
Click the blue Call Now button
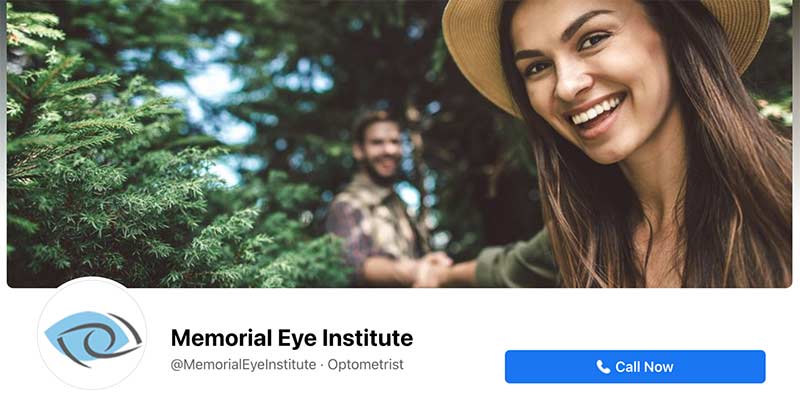(x=635, y=366)
